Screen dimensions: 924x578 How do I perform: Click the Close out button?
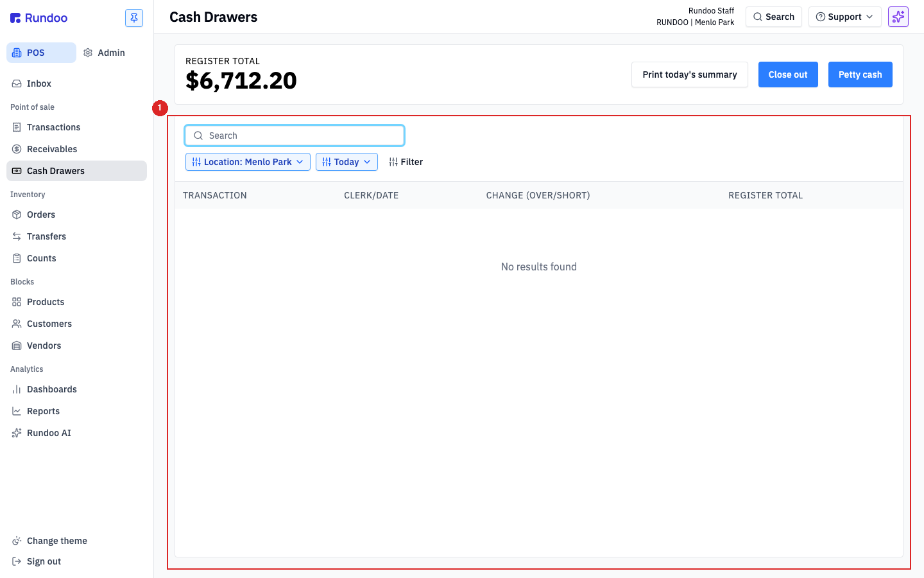[x=788, y=74]
